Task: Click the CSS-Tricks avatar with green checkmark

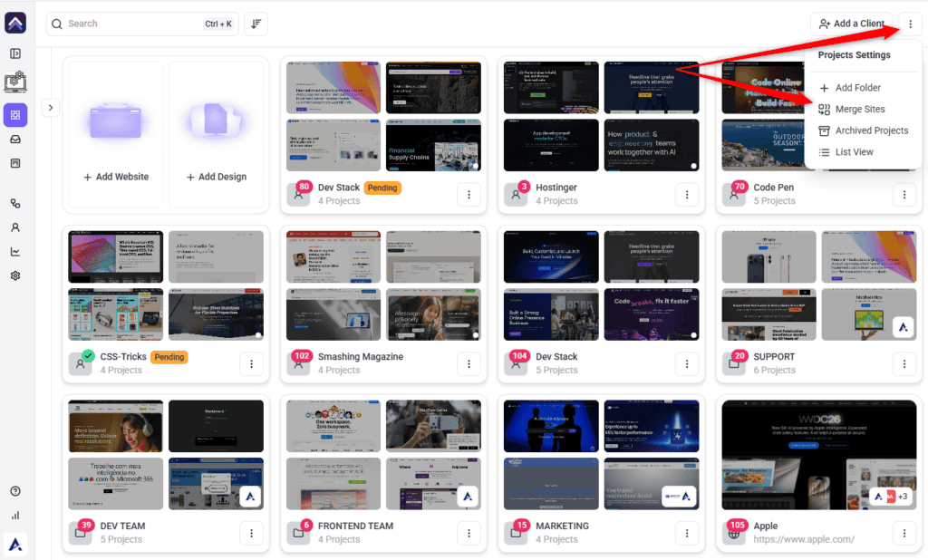Action: click(x=81, y=363)
